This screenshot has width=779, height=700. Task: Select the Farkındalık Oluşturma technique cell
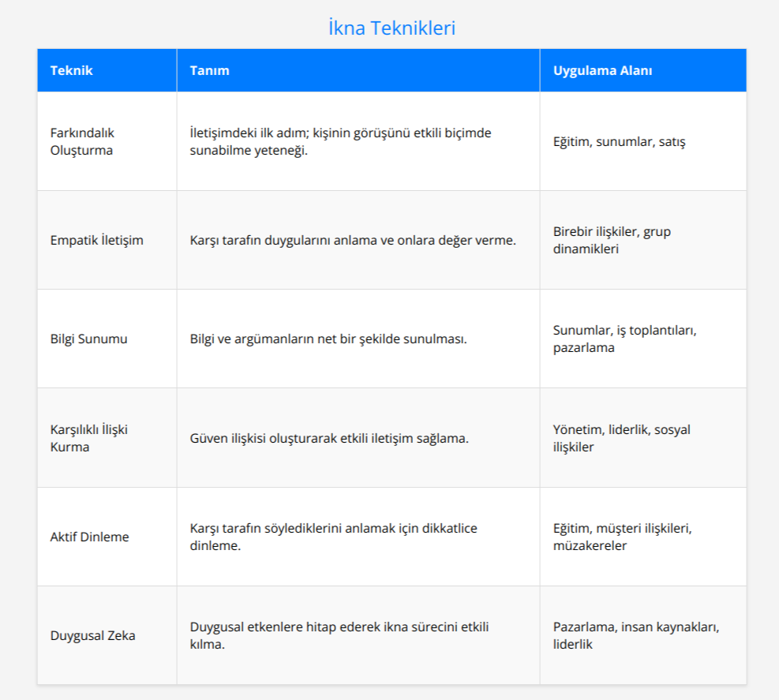click(x=82, y=141)
